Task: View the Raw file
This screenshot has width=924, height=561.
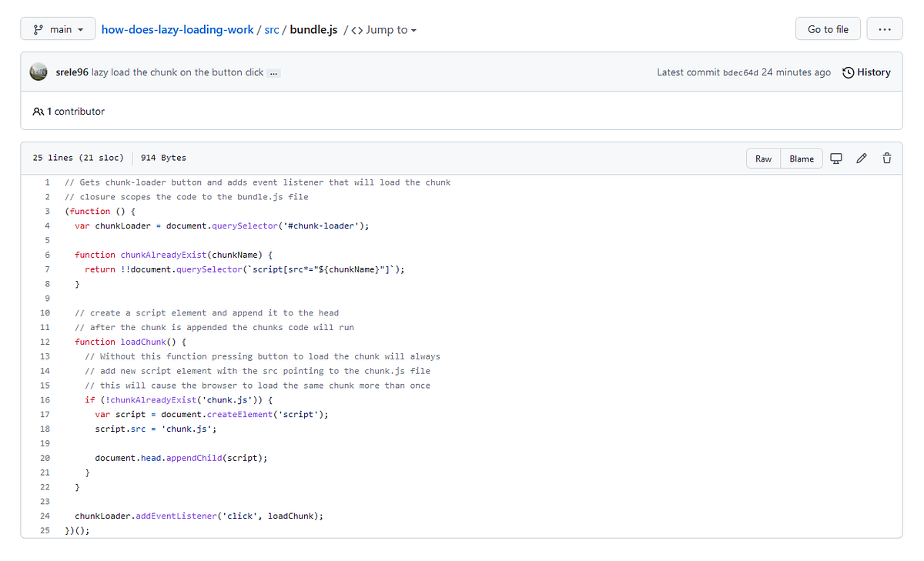Action: pos(763,158)
